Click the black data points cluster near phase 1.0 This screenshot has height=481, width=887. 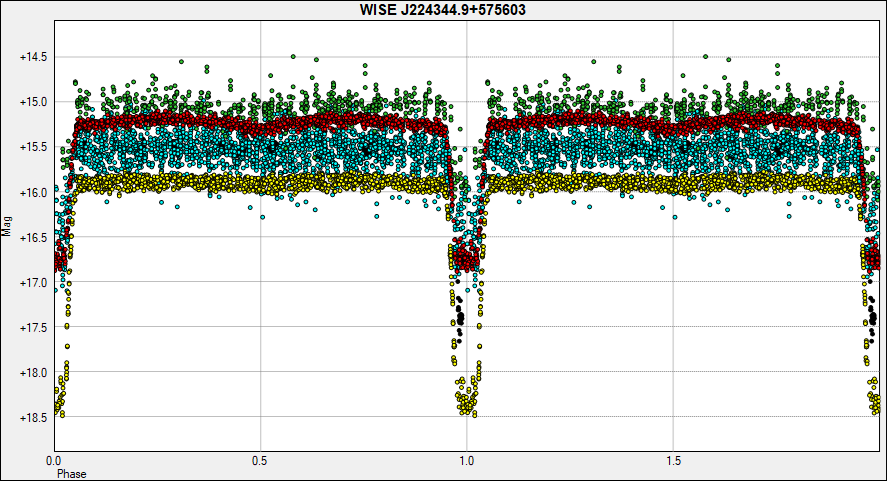coord(460,319)
